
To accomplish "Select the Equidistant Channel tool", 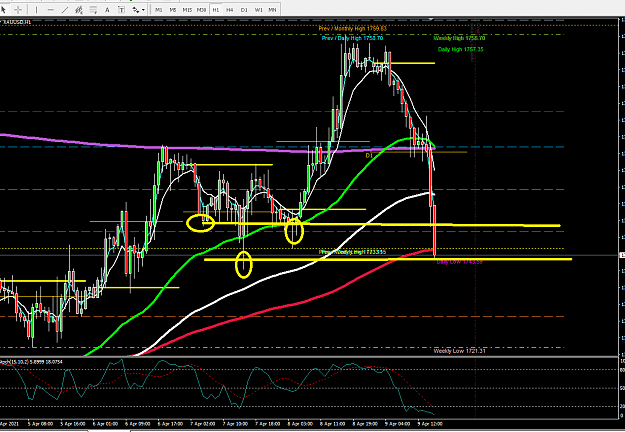I will pyautogui.click(x=79, y=9).
